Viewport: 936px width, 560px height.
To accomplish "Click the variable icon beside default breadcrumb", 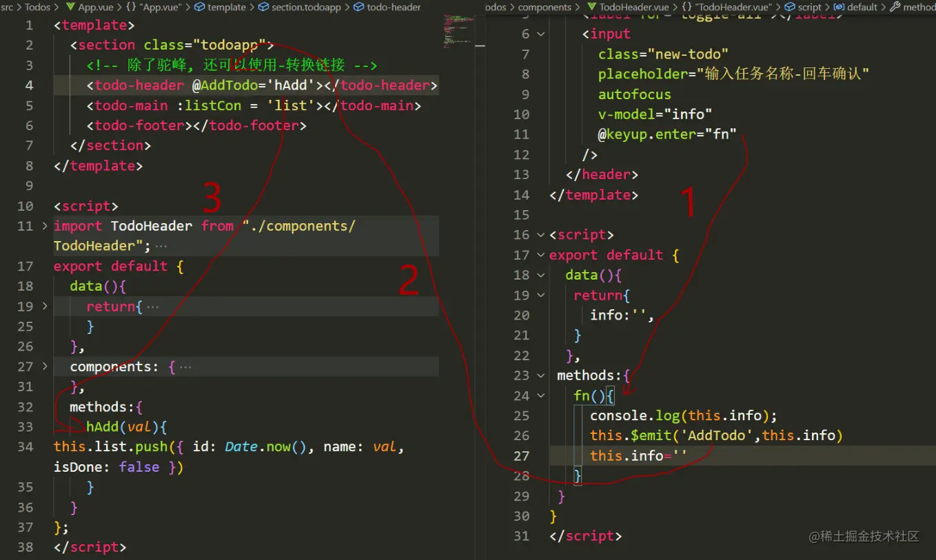I will pos(839,7).
